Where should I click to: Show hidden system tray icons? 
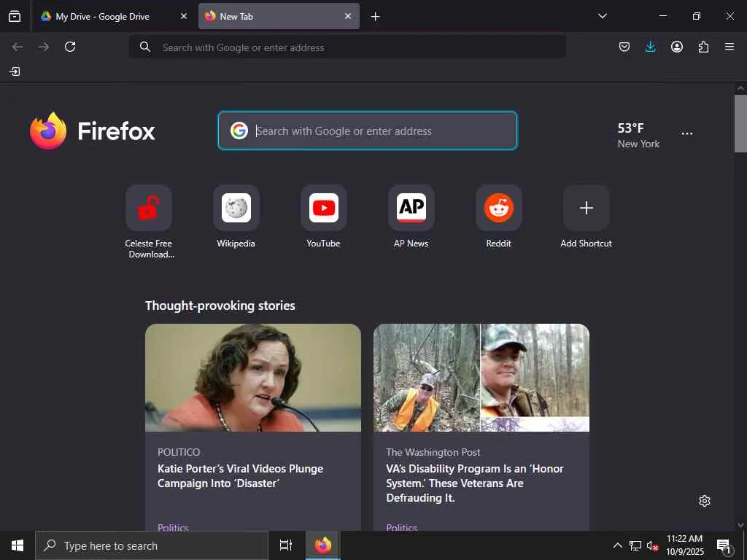(617, 545)
